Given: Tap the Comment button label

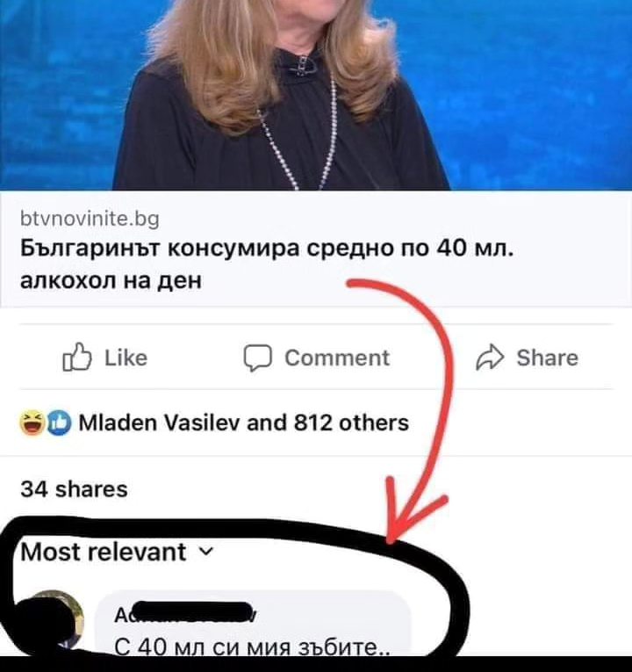Looking at the screenshot, I should coord(337,358).
